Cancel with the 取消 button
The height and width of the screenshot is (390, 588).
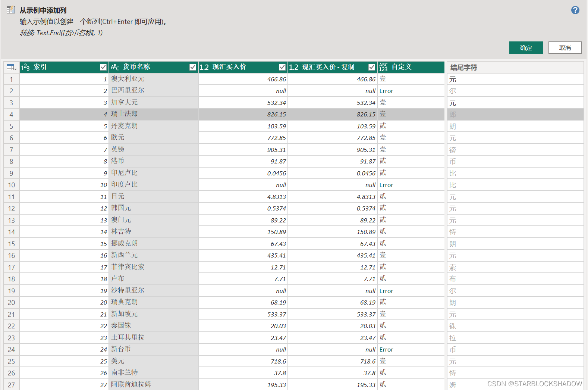pos(565,48)
